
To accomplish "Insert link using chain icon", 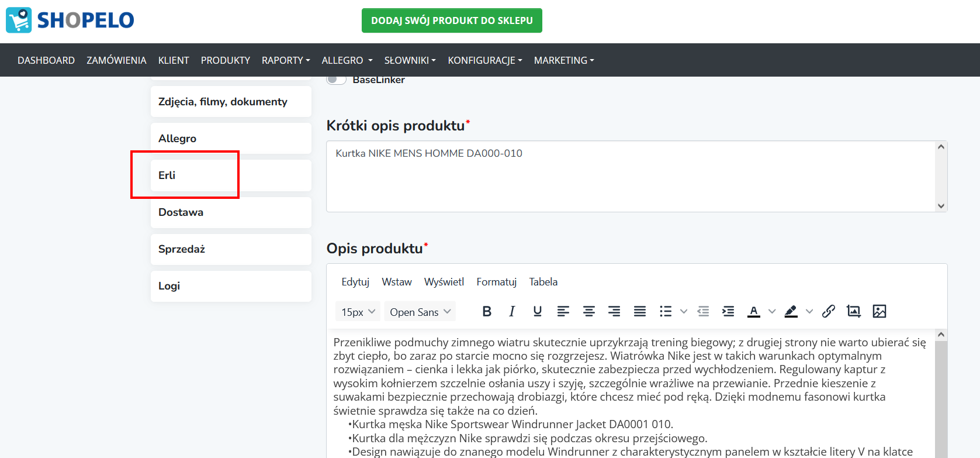I will tap(828, 311).
